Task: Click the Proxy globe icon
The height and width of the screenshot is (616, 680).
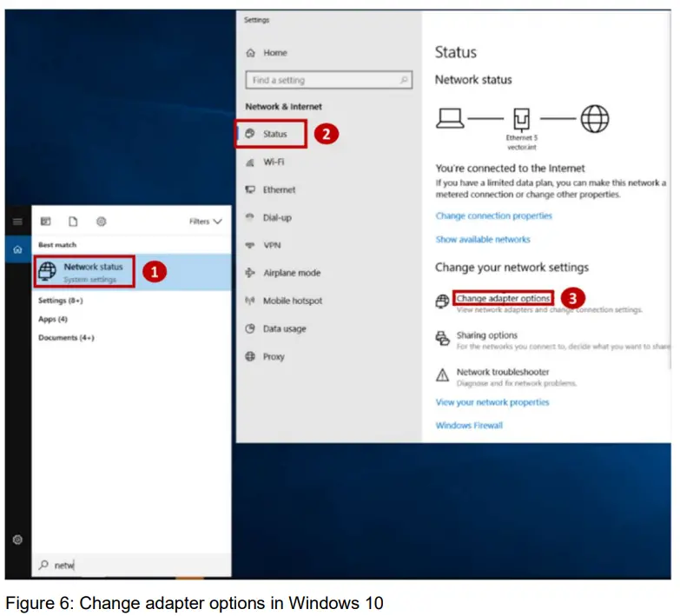Action: 250,356
